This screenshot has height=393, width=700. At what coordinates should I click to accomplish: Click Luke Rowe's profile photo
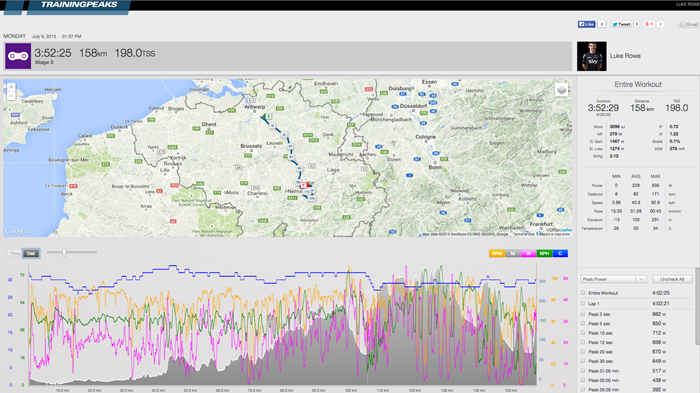click(592, 56)
